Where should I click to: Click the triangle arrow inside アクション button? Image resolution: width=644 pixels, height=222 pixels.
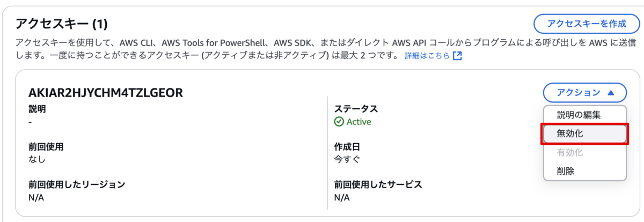click(611, 93)
